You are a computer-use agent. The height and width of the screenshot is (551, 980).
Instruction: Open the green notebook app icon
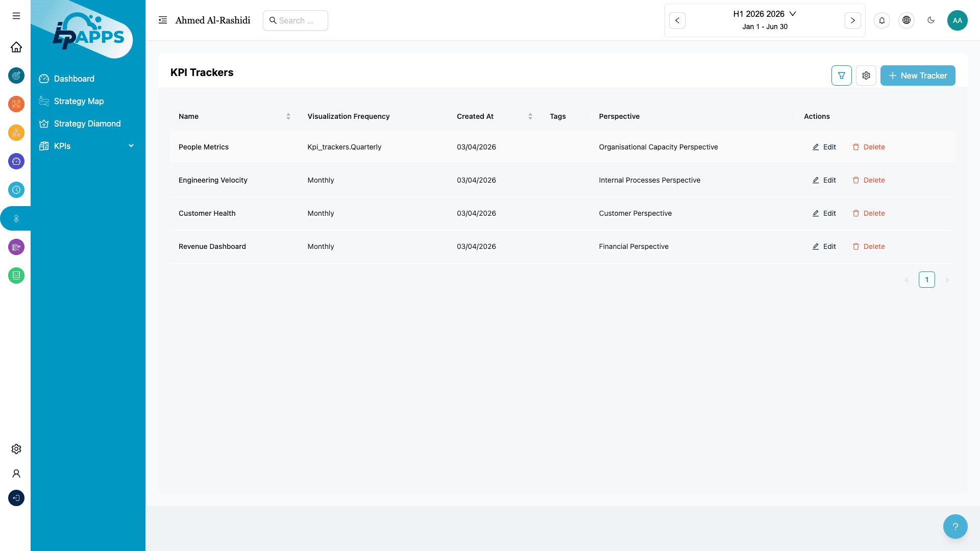tap(16, 275)
